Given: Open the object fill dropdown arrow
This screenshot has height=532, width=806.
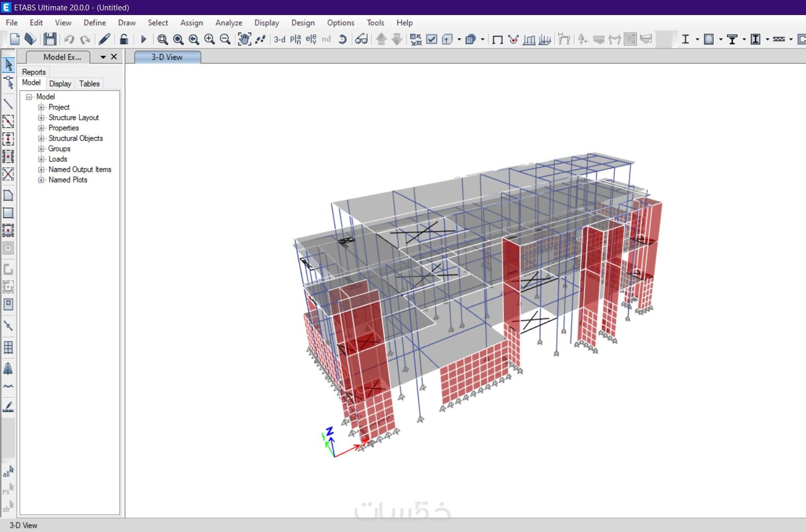Looking at the screenshot, I should click(482, 39).
